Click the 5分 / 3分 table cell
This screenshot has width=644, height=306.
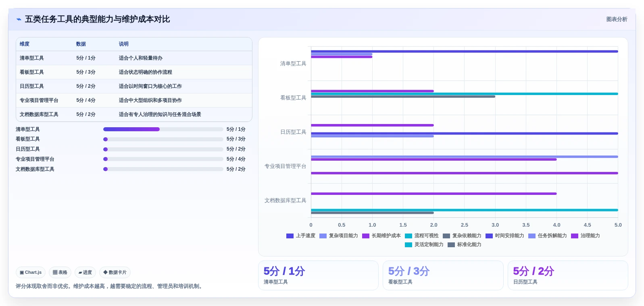86,72
